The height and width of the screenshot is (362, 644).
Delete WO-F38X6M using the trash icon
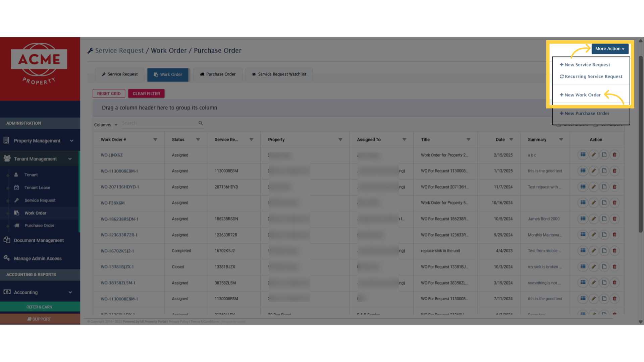click(614, 202)
